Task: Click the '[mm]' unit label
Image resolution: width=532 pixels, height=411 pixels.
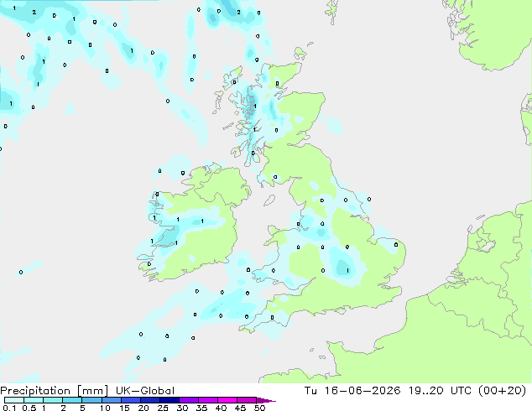Action: point(92,391)
